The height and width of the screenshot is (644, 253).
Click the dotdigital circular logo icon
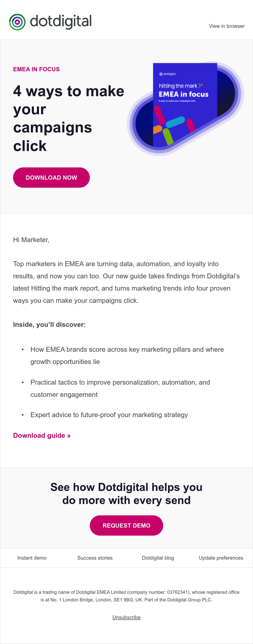[17, 22]
